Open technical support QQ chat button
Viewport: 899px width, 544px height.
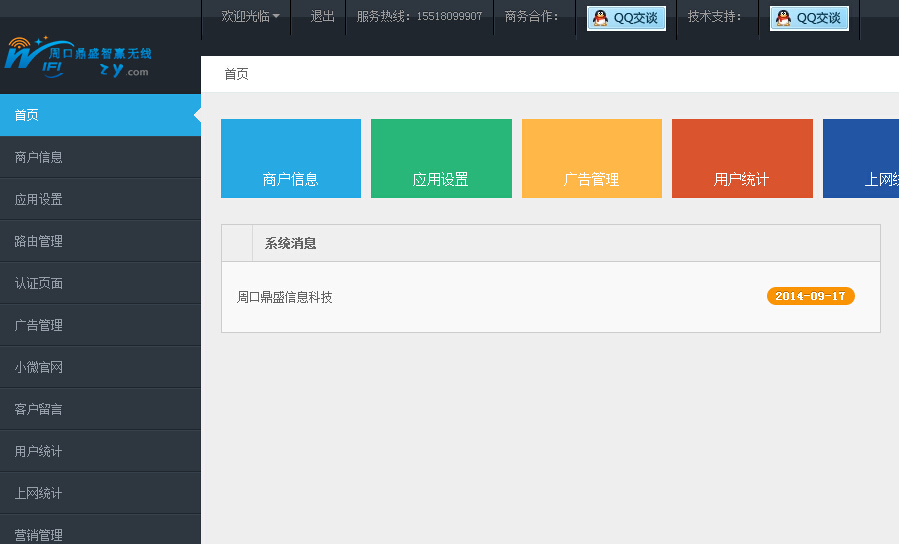coord(809,18)
